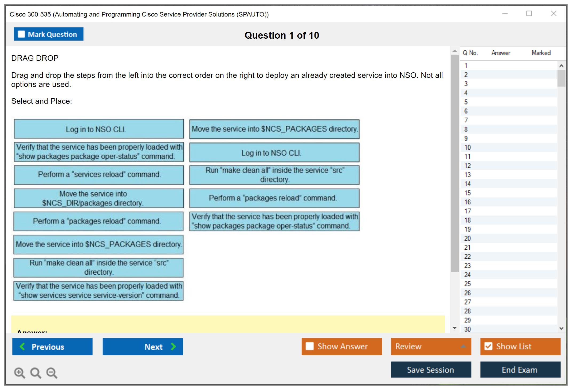Select question 25 in the list

click(x=467, y=284)
